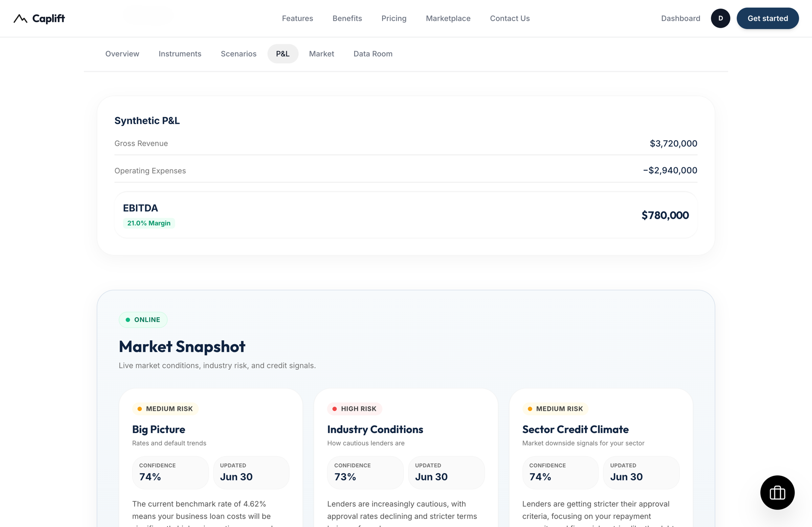Screen dimensions: 812x527
Task: Open the Sector Credit Climate card title
Action: tap(575, 429)
